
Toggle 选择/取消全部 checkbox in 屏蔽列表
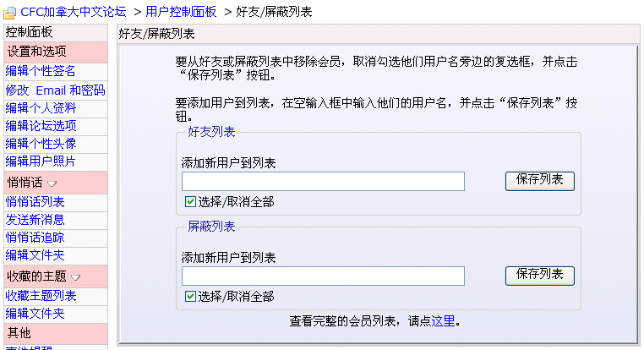pos(190,296)
